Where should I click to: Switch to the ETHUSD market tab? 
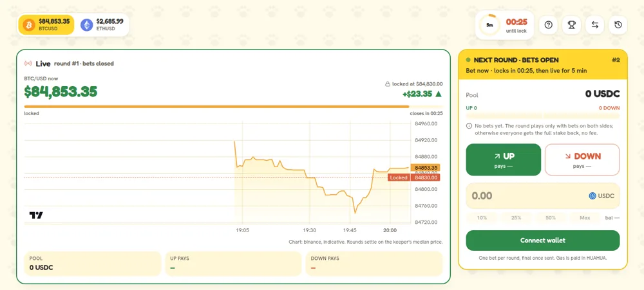[x=102, y=24]
